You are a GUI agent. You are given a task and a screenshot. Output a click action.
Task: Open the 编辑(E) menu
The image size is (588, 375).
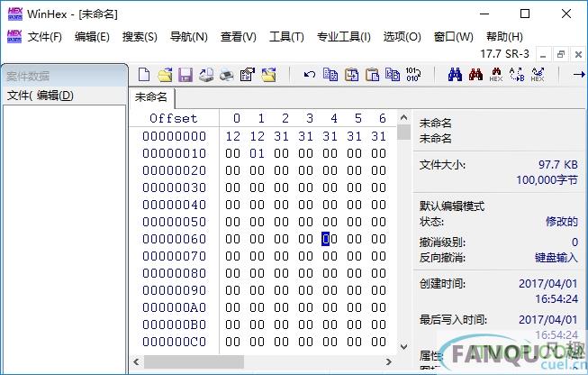pyautogui.click(x=92, y=37)
